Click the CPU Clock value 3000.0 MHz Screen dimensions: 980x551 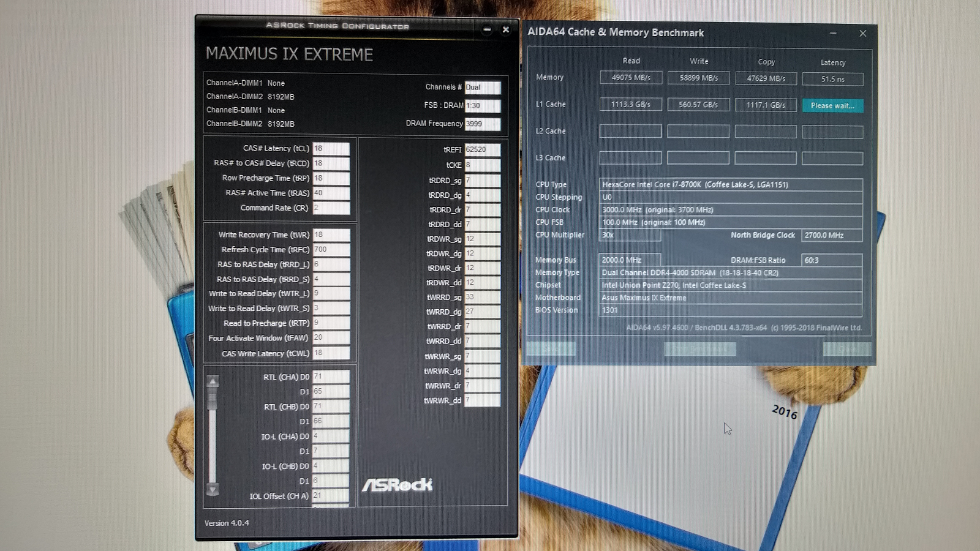pyautogui.click(x=731, y=209)
